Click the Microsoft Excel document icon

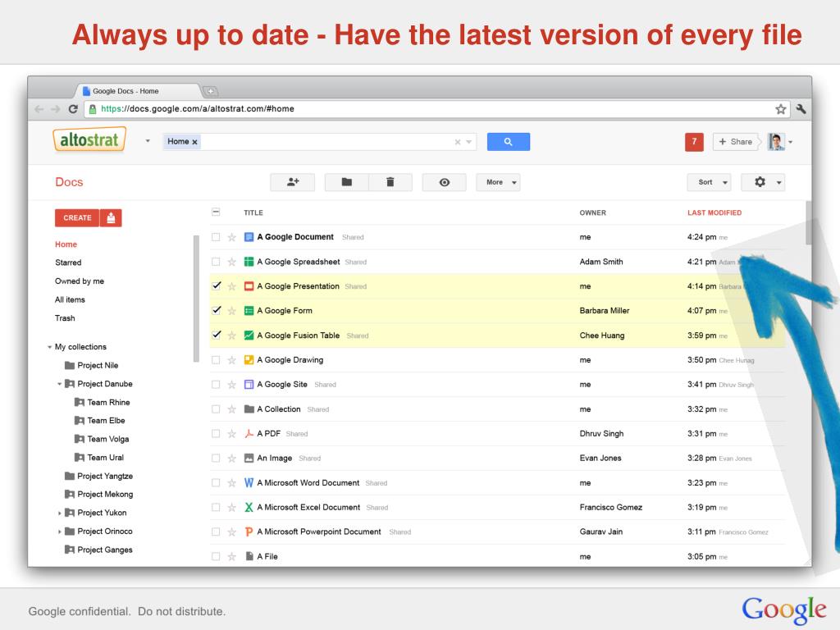[x=249, y=507]
